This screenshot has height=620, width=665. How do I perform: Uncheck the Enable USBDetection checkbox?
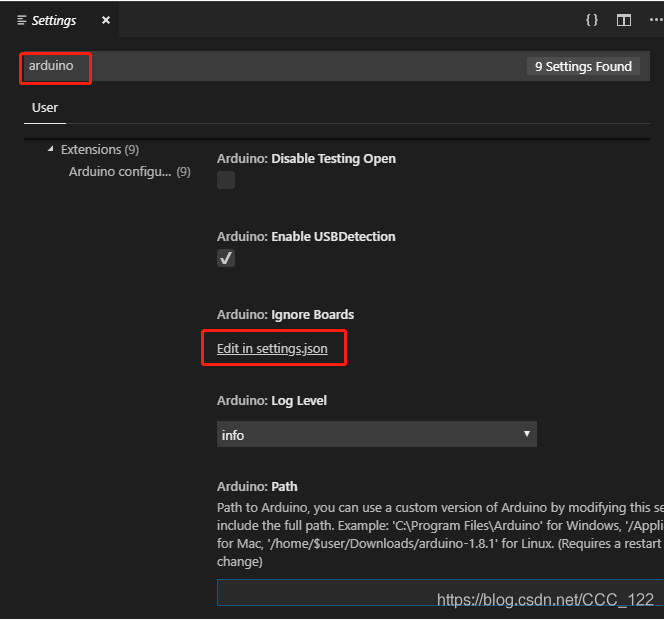coord(226,258)
